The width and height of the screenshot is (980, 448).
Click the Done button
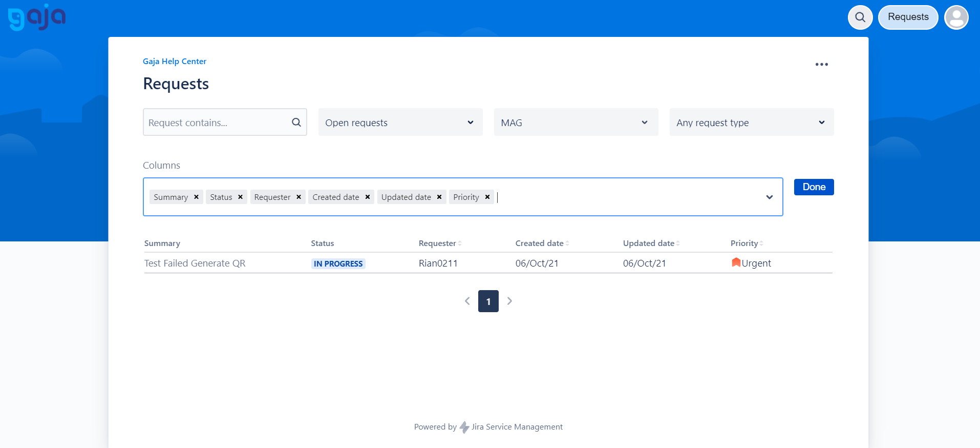[814, 187]
